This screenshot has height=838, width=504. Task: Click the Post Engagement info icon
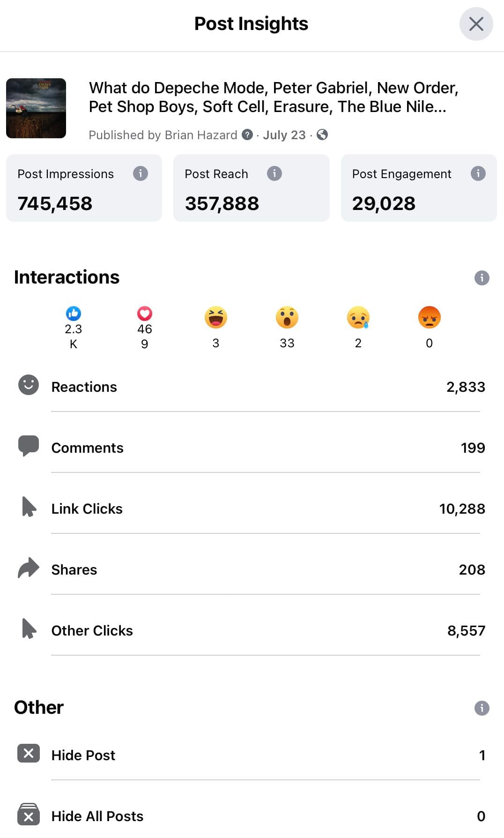[478, 173]
